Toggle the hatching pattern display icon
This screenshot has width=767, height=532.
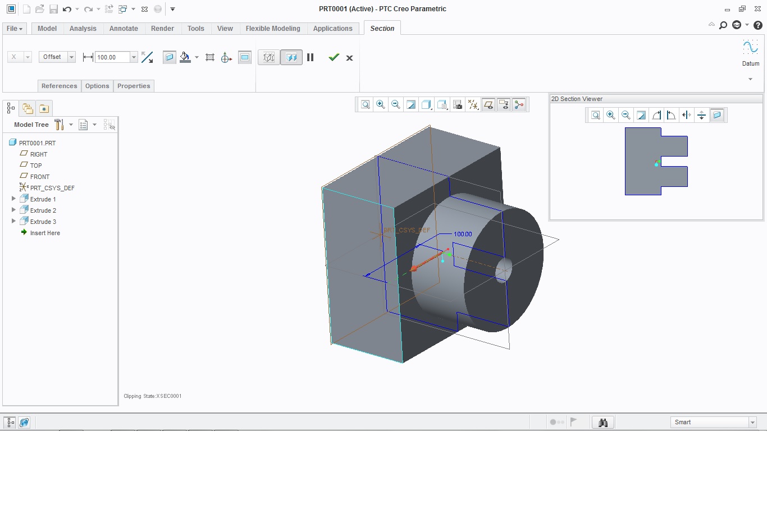point(210,57)
